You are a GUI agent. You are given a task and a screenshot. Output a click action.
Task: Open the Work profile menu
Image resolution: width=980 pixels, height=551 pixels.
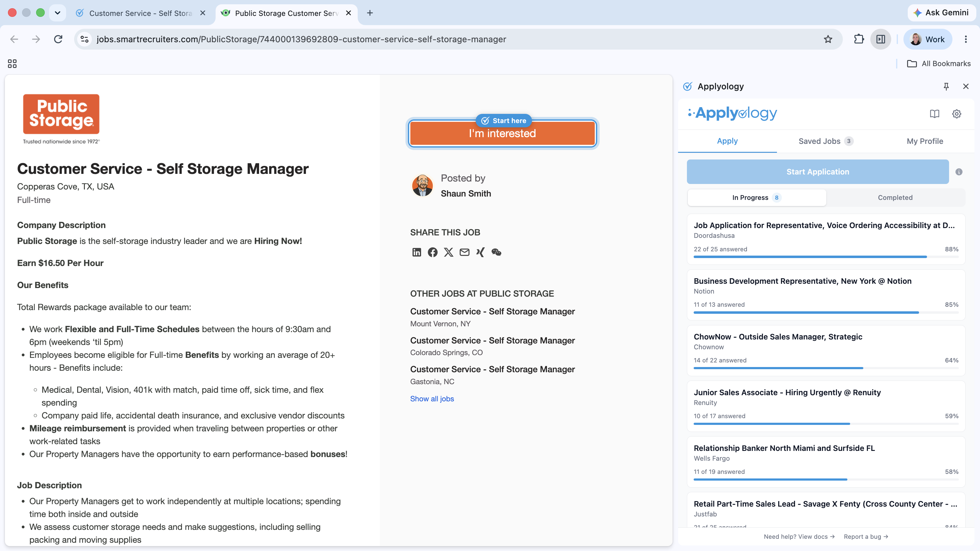coord(928,39)
